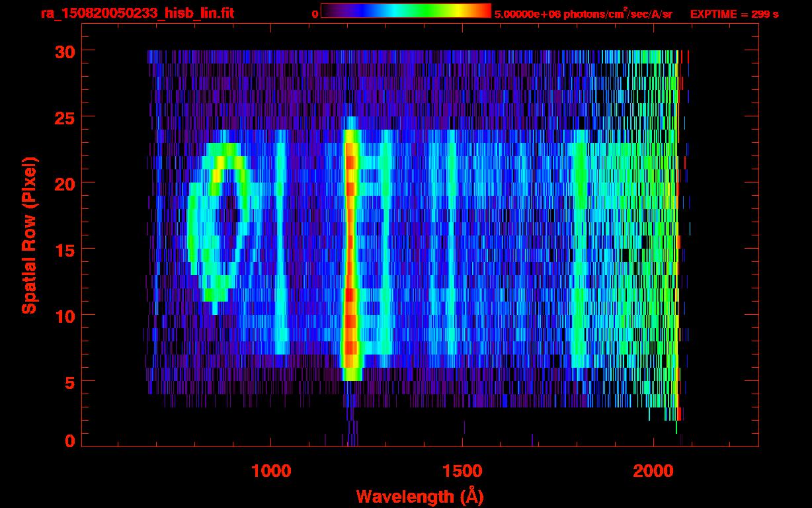Viewport: 812px width, 508px height.
Task: Click the EXPTIME = 299 s text
Action: point(734,14)
